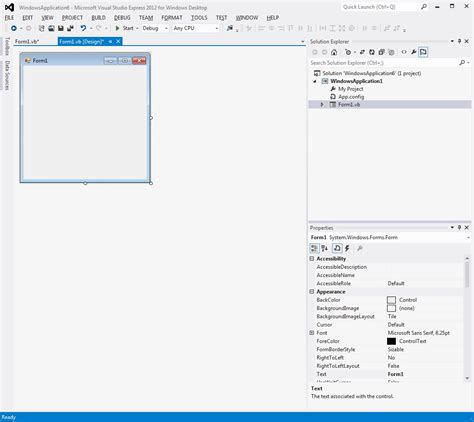Toggle auto-hide pin on the Properties panel
The width and height of the screenshot is (474, 422).
click(x=459, y=227)
